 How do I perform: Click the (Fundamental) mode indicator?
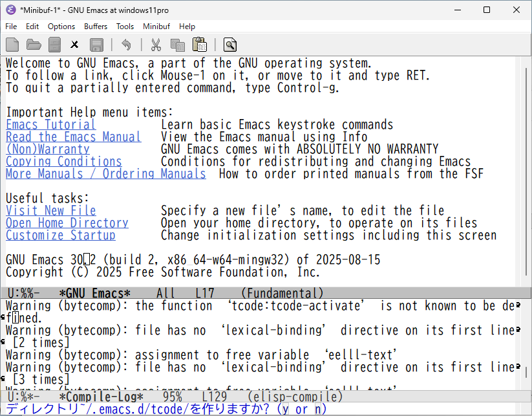point(282,293)
